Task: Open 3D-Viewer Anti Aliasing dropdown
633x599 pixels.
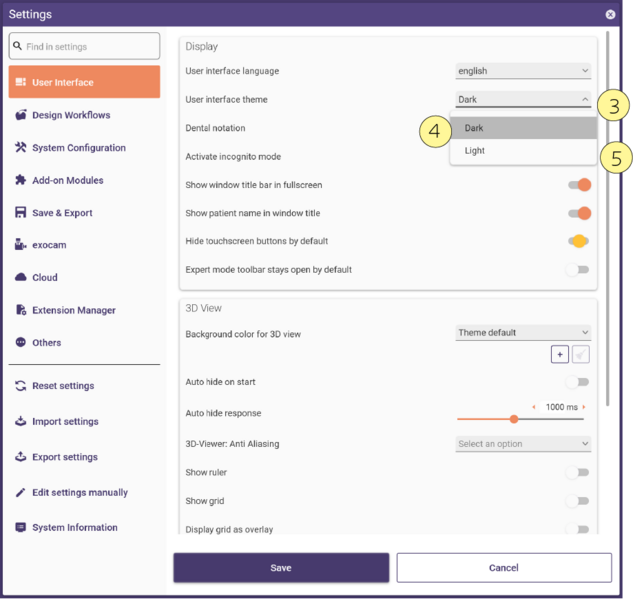Action: click(523, 444)
